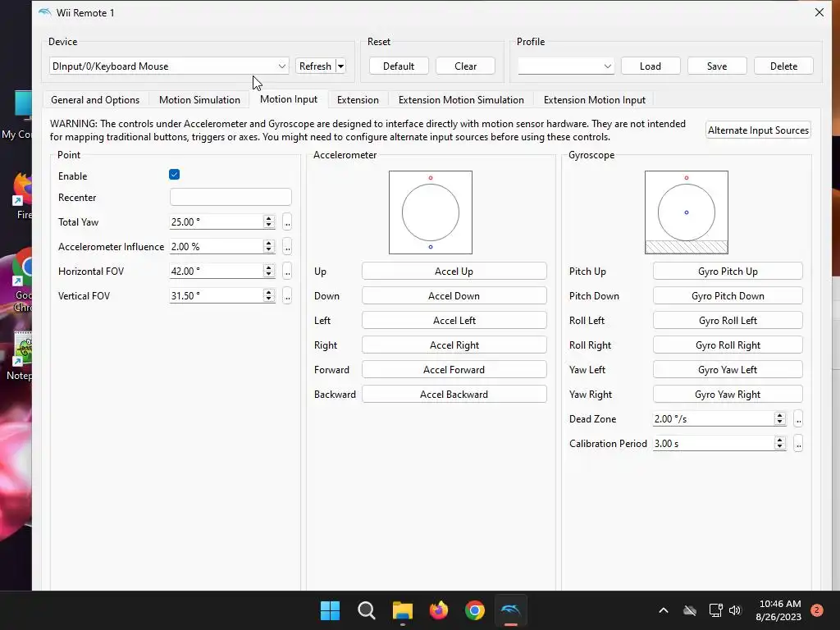The width and height of the screenshot is (840, 630).
Task: Switch to General and Options tab
Action: pos(95,99)
